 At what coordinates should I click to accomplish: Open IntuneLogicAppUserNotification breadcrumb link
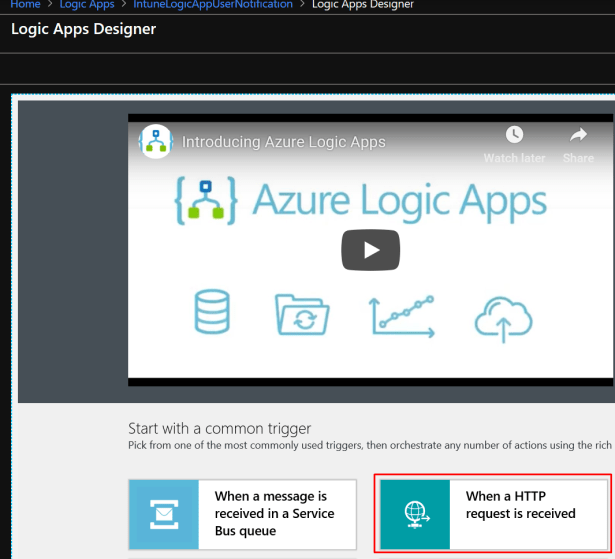213,5
